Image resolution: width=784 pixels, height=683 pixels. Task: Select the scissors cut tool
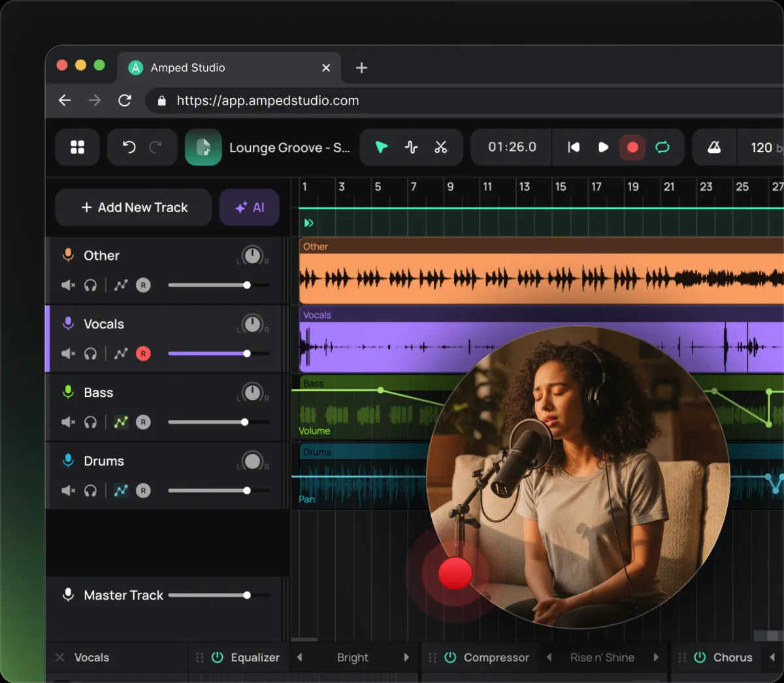[x=441, y=147]
